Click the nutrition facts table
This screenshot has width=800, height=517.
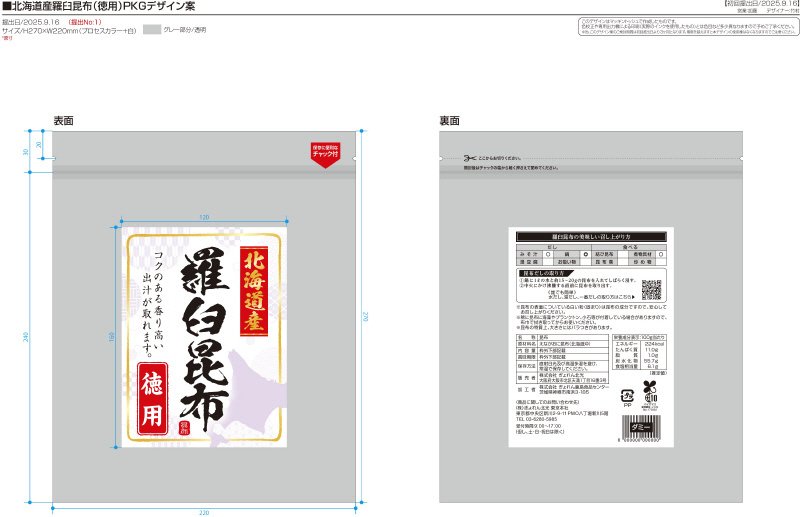(639, 352)
